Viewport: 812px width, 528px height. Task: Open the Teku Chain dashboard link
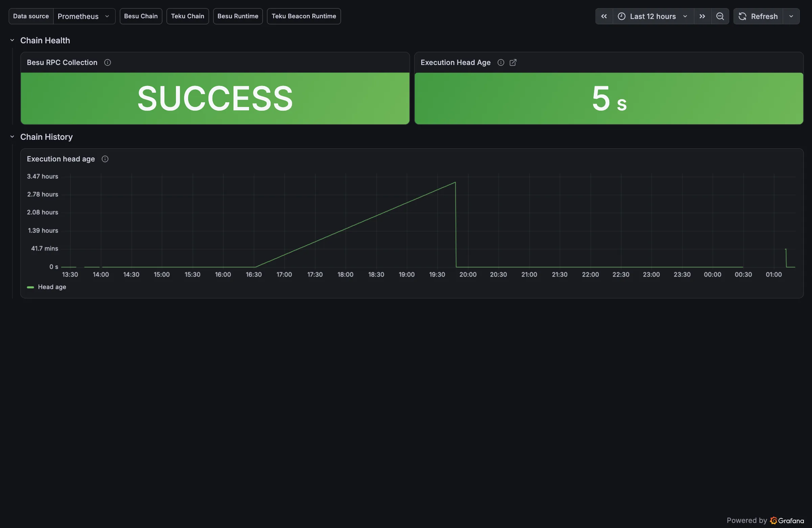click(188, 16)
